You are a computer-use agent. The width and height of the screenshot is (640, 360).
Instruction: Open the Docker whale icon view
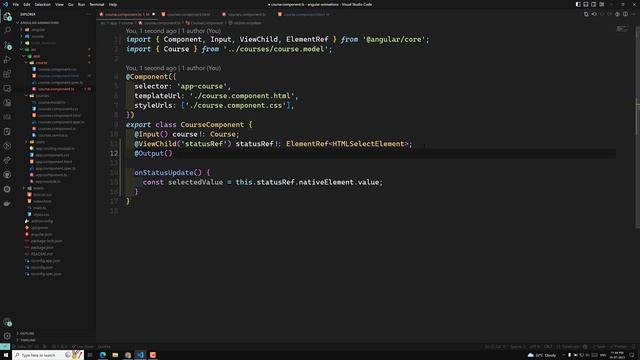[x=7, y=203]
